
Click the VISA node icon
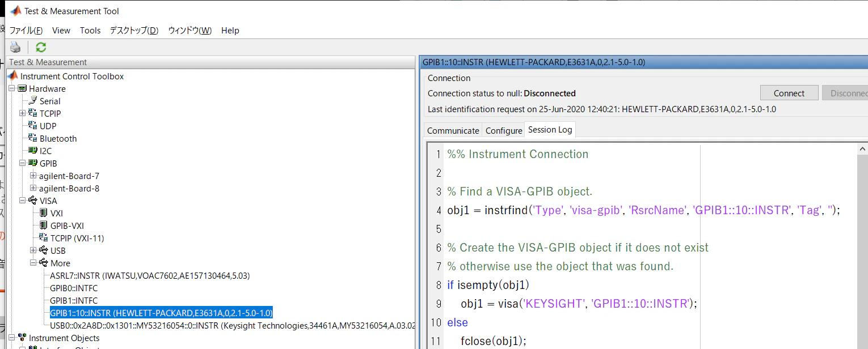(x=33, y=201)
